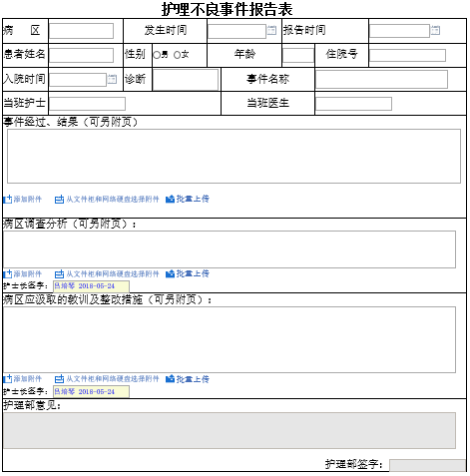Focus the 事件名称 text box
Viewport: 470px width, 476px height.
point(381,79)
